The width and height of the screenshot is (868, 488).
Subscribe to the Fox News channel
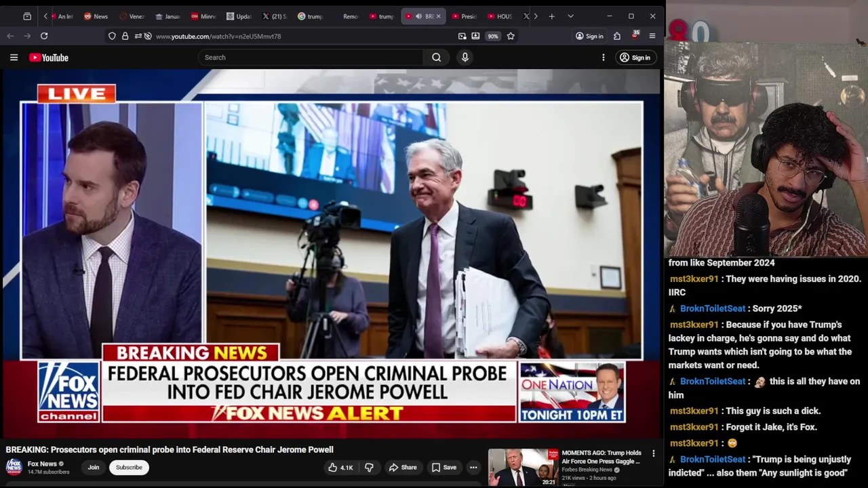pos(129,467)
